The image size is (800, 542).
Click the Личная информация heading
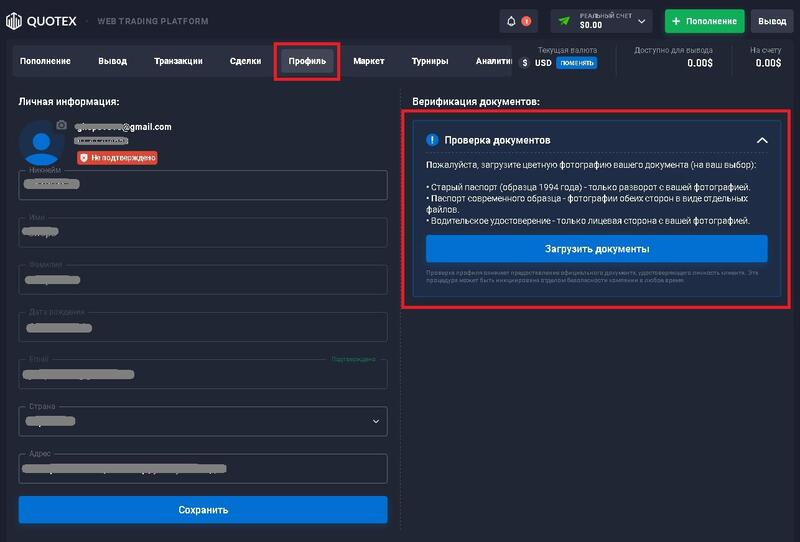69,102
